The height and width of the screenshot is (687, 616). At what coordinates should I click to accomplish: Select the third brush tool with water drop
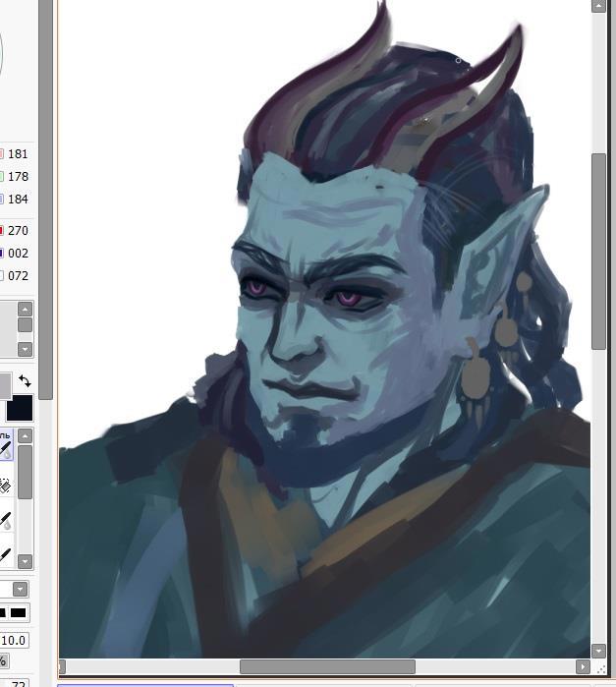tap(5, 521)
